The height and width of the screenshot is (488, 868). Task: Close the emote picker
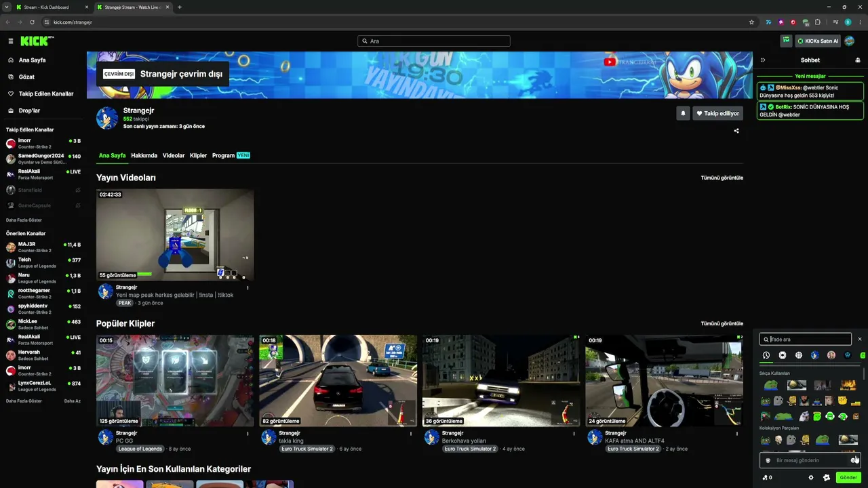860,339
